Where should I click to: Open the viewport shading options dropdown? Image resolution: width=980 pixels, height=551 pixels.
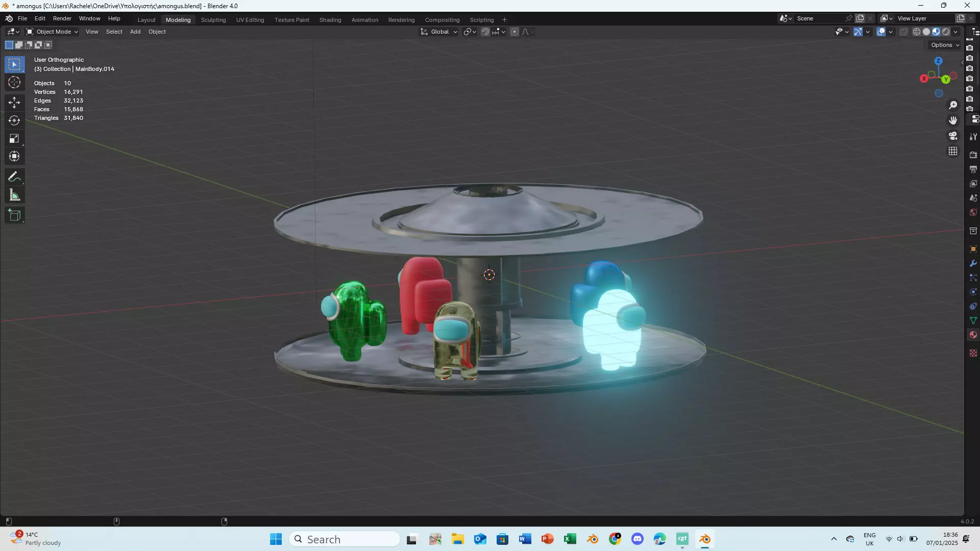[x=955, y=32]
